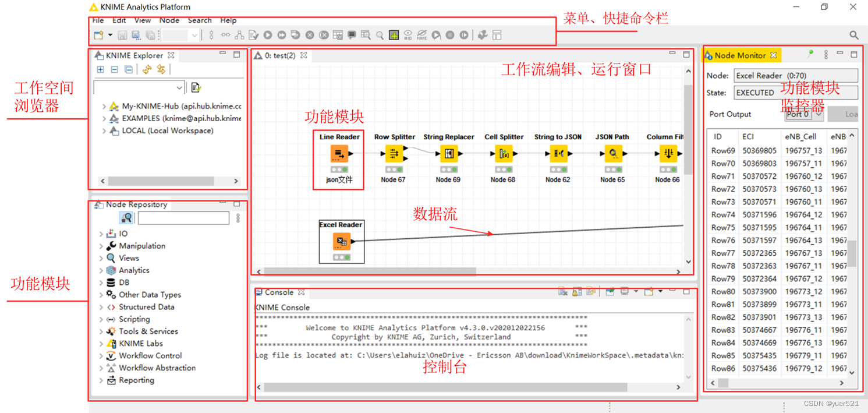The width and height of the screenshot is (868, 413).
Task: Expand the Manipulation category
Action: 101,246
